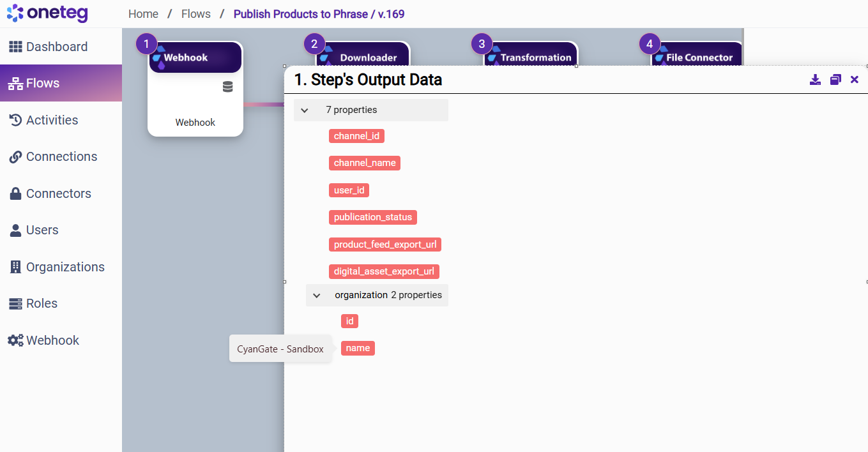Collapse the 7 properties tree node
The width and height of the screenshot is (868, 452).
coord(305,110)
